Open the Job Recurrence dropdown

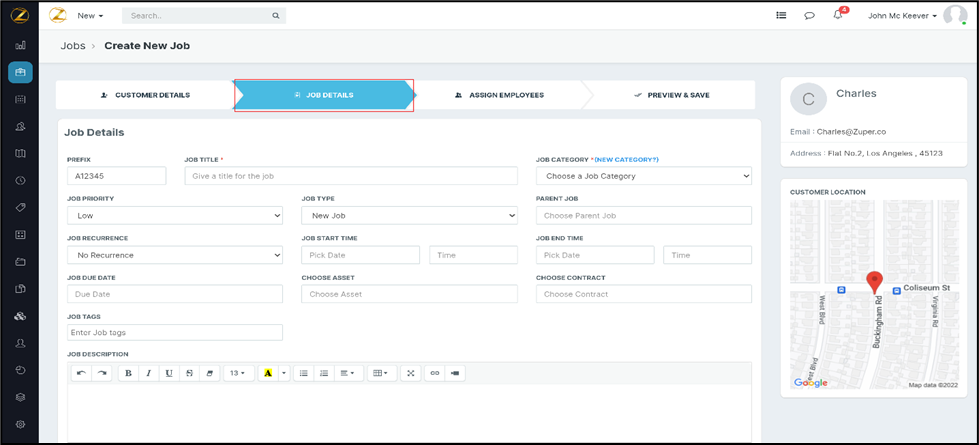(x=175, y=255)
